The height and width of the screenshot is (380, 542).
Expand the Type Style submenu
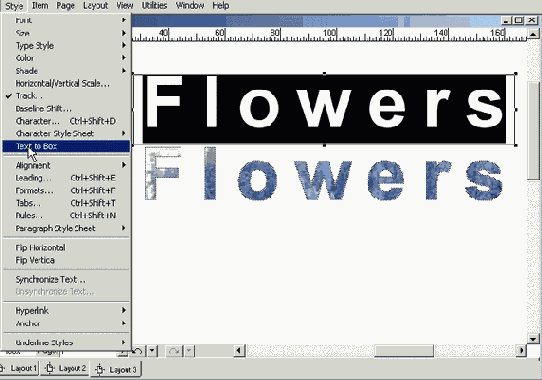coord(66,46)
